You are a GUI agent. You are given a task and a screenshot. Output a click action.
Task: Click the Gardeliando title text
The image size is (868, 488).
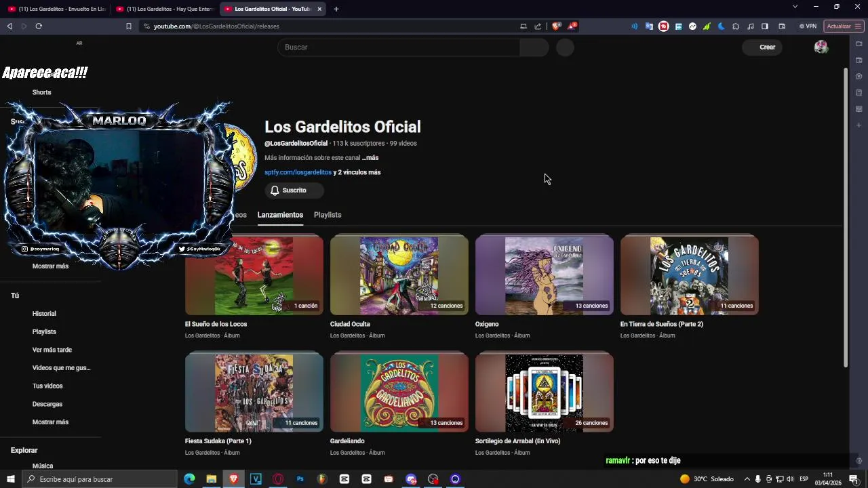click(347, 441)
